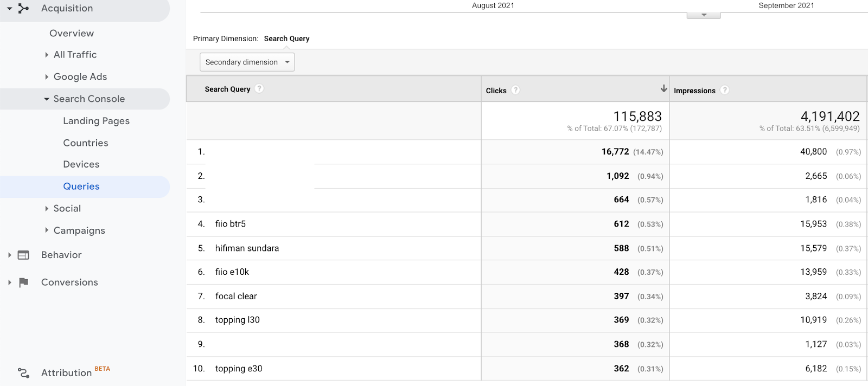Click total clicks value 115,883
The image size is (868, 386).
click(637, 117)
